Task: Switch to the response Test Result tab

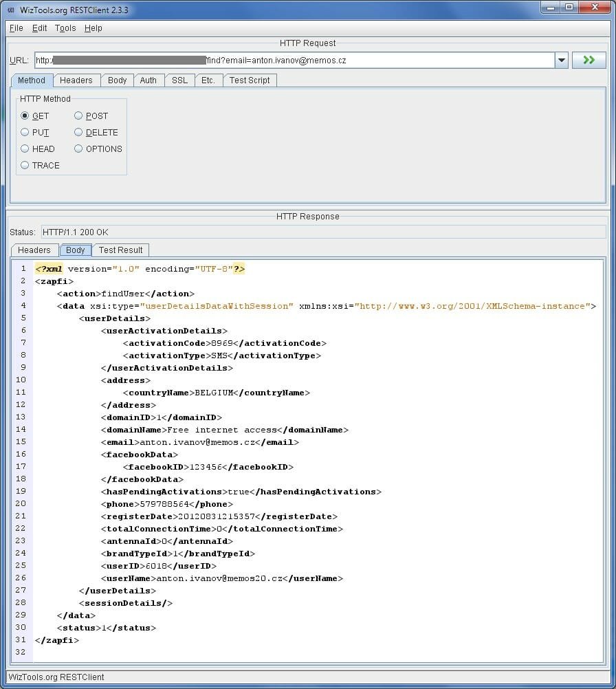Action: pos(120,250)
